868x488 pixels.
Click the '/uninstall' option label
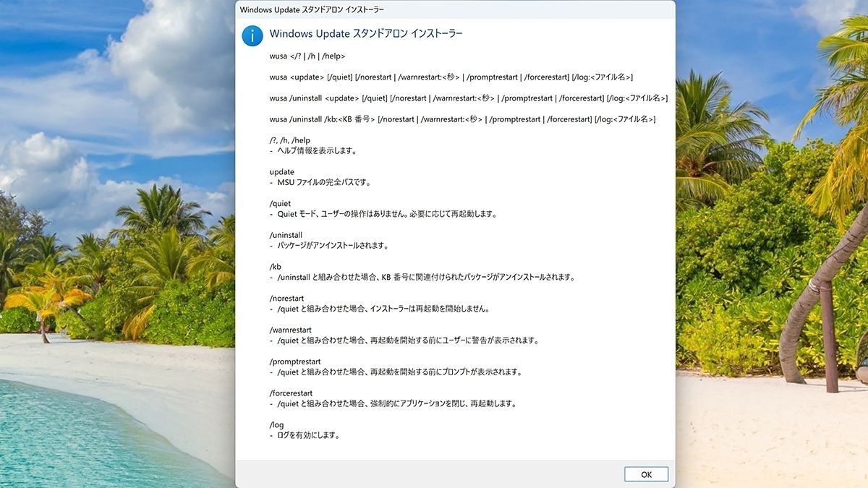[286, 235]
